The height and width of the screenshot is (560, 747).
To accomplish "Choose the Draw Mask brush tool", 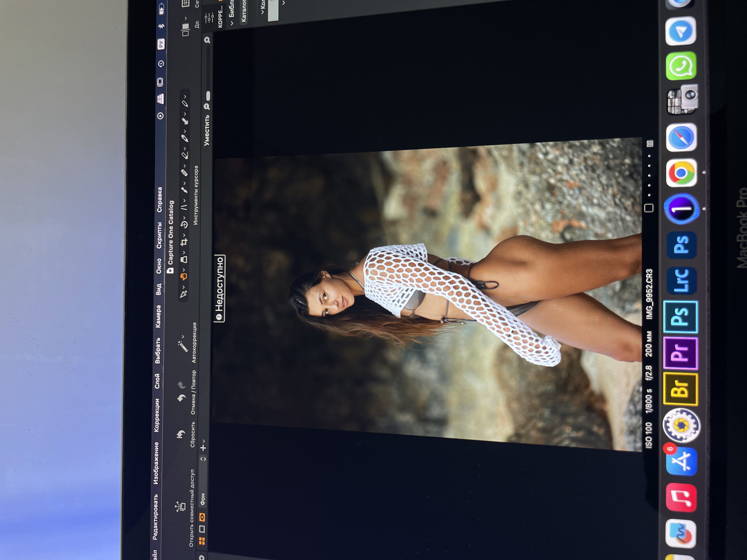I will (x=184, y=190).
